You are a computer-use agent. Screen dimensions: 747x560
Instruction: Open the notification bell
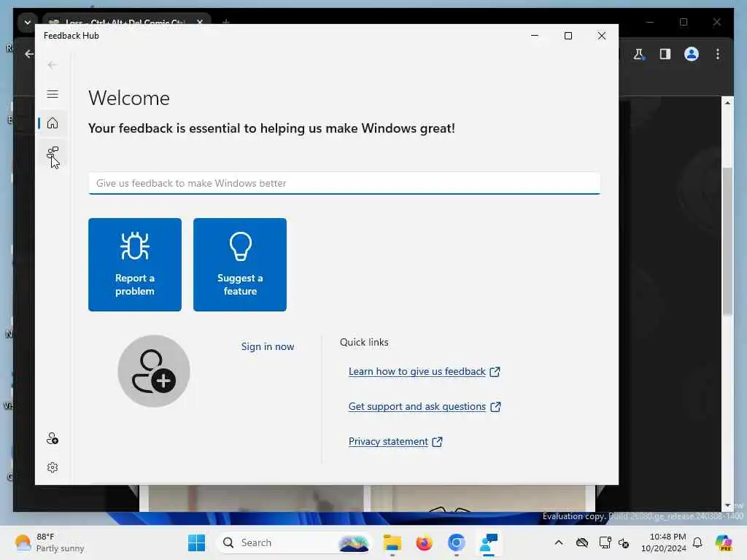click(697, 542)
